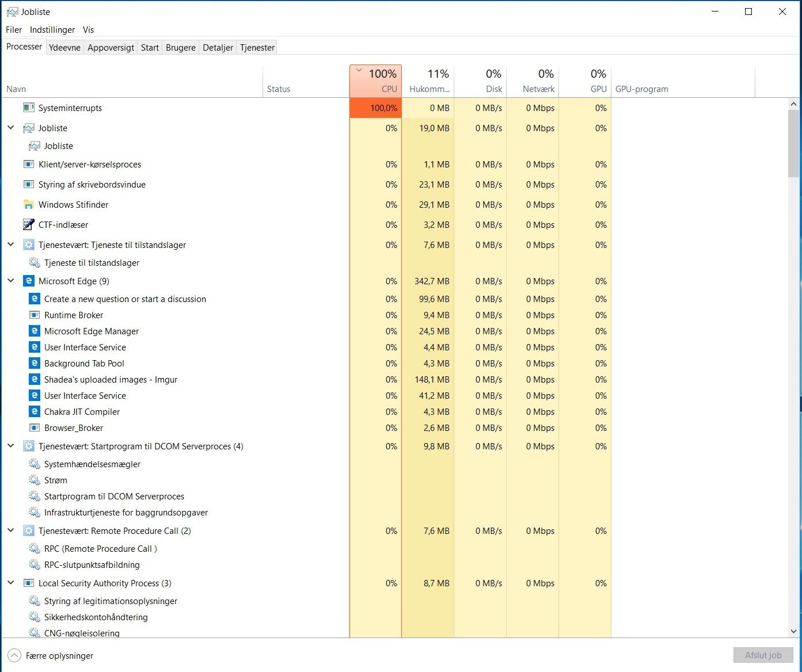Click the scrollbar down arrow
This screenshot has width=802, height=672.
tap(793, 631)
